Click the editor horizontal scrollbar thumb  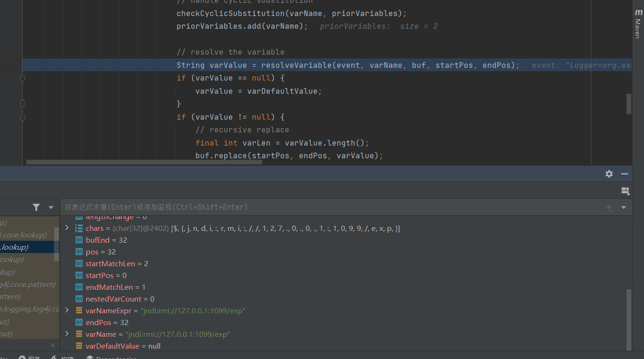(144, 162)
